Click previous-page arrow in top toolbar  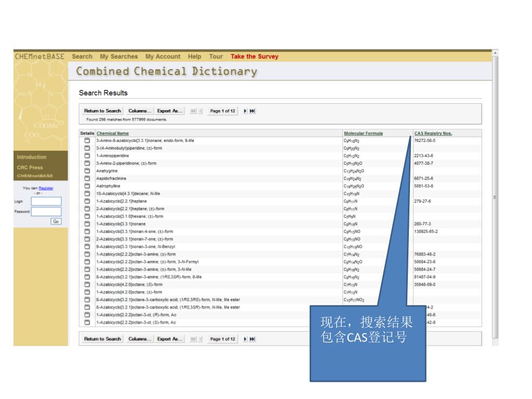click(200, 111)
